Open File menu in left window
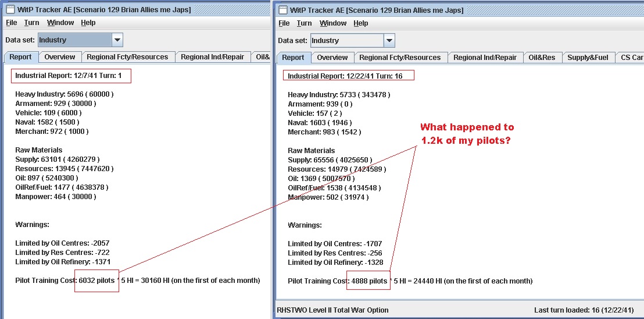This screenshot has width=644, height=319. (x=11, y=23)
